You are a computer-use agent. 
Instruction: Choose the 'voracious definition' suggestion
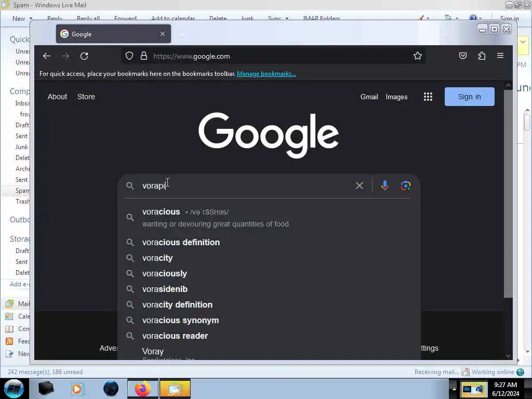pos(269,242)
